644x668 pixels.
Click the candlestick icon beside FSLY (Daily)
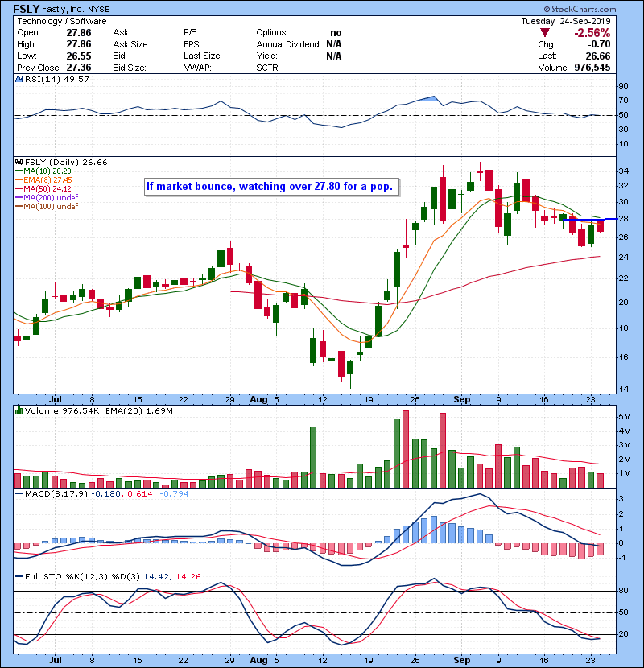click(x=19, y=162)
